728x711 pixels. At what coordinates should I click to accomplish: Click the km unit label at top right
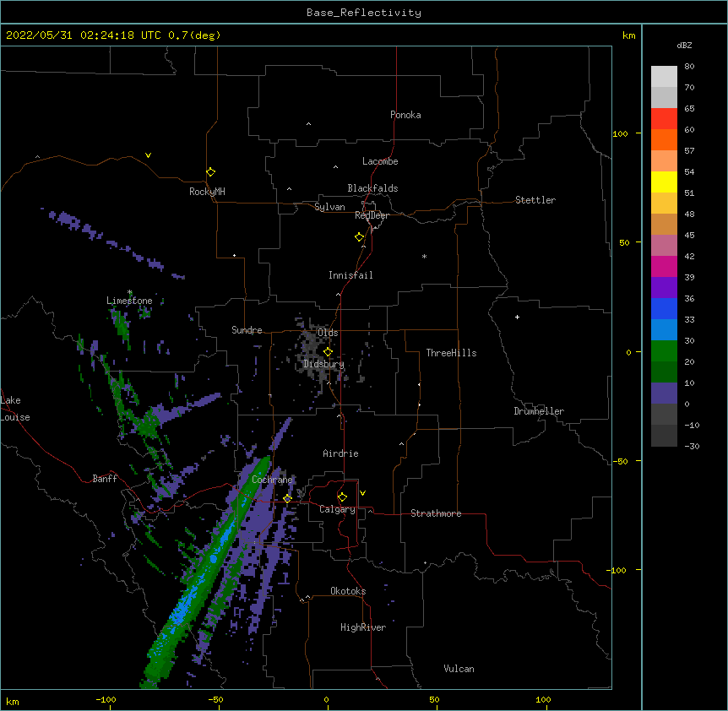(x=628, y=35)
